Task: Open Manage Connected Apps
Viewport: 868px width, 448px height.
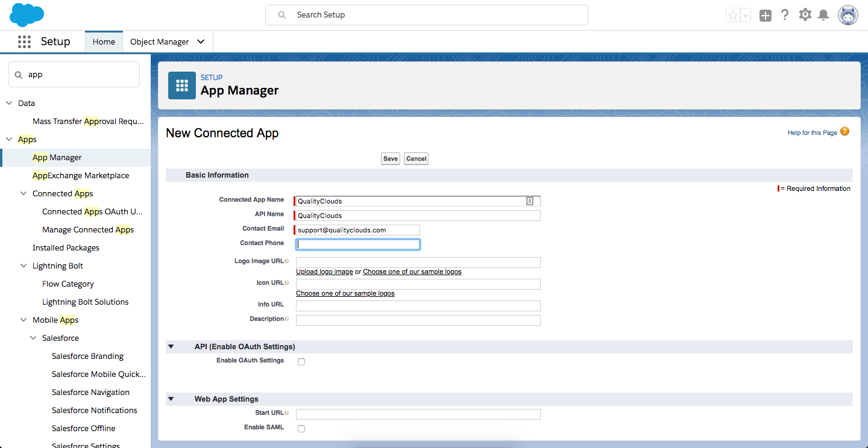Action: [88, 229]
